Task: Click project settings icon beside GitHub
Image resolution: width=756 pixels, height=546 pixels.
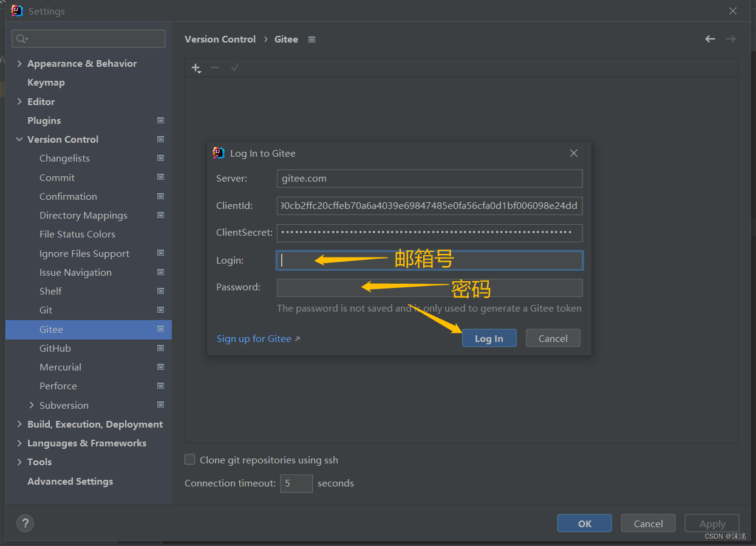Action: click(x=160, y=348)
